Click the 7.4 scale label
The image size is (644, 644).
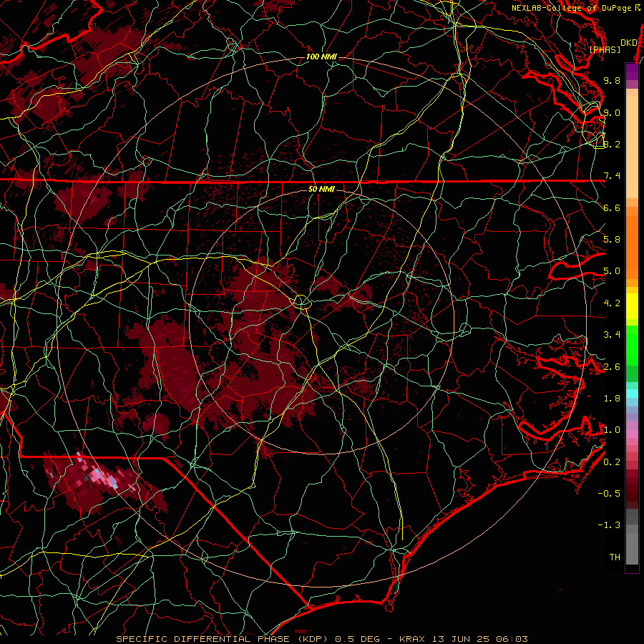[x=612, y=176]
